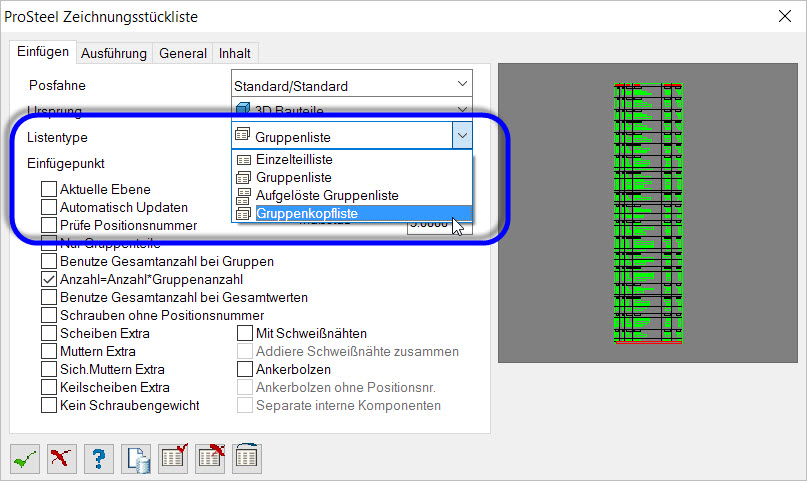
Task: Enable Scheiben Extra checkbox
Action: [x=49, y=333]
